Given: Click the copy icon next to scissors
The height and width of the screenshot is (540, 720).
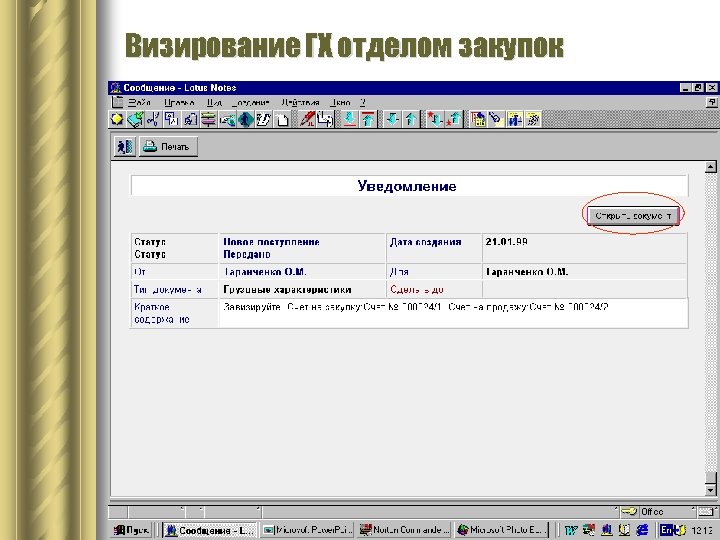Looking at the screenshot, I should click(x=171, y=119).
